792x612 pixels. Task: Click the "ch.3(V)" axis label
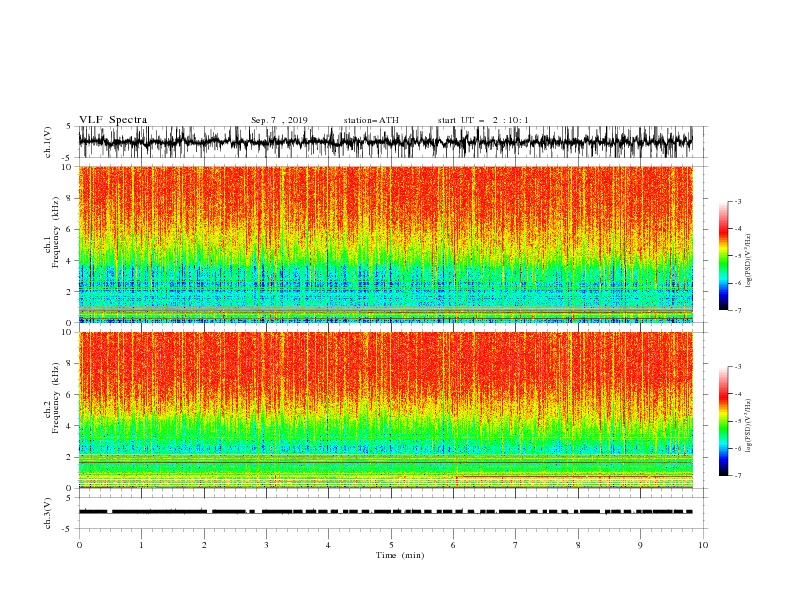48,513
